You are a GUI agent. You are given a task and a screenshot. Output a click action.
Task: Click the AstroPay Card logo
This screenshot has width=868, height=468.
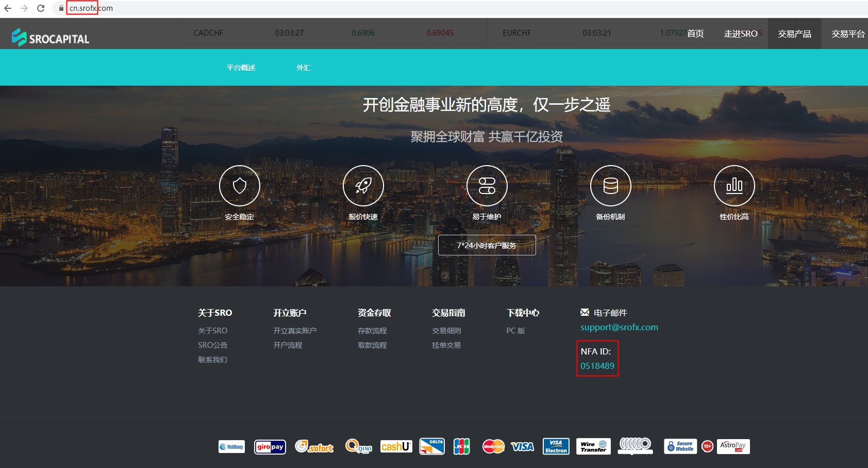(x=733, y=446)
